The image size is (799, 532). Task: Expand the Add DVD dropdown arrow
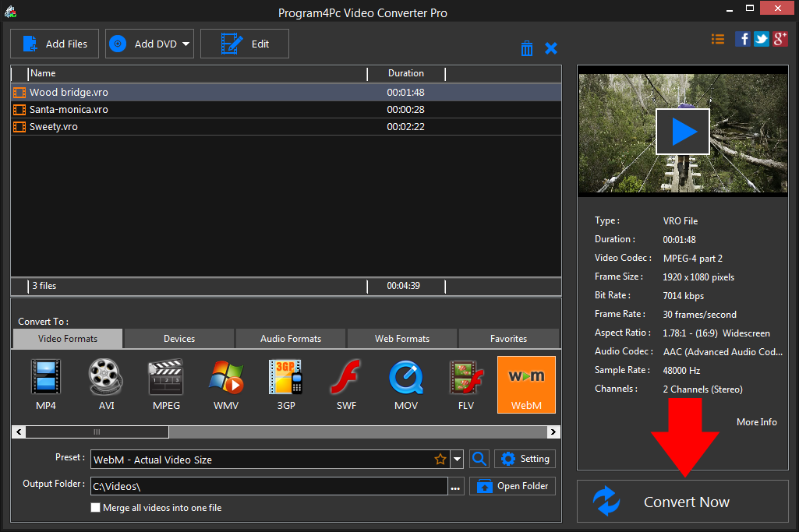186,44
